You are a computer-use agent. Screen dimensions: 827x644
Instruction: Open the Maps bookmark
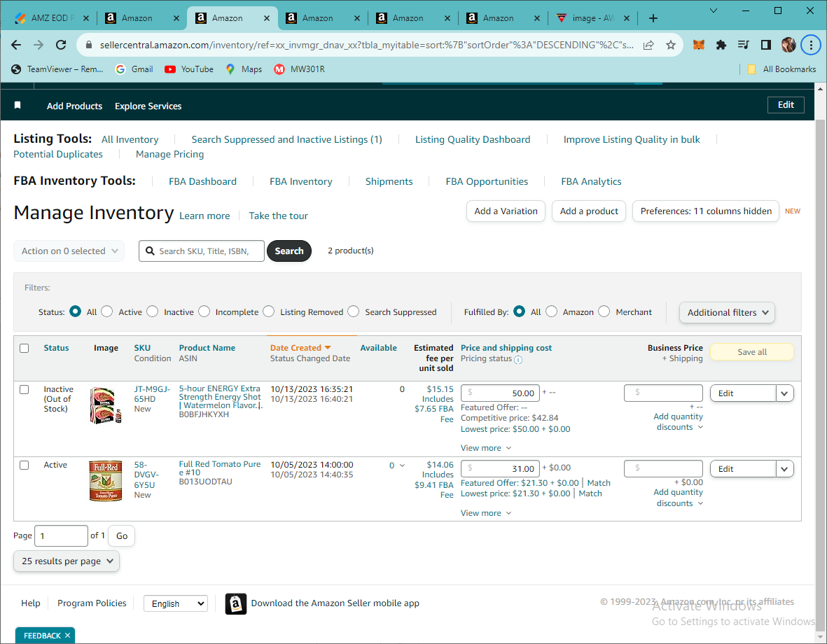click(x=244, y=69)
